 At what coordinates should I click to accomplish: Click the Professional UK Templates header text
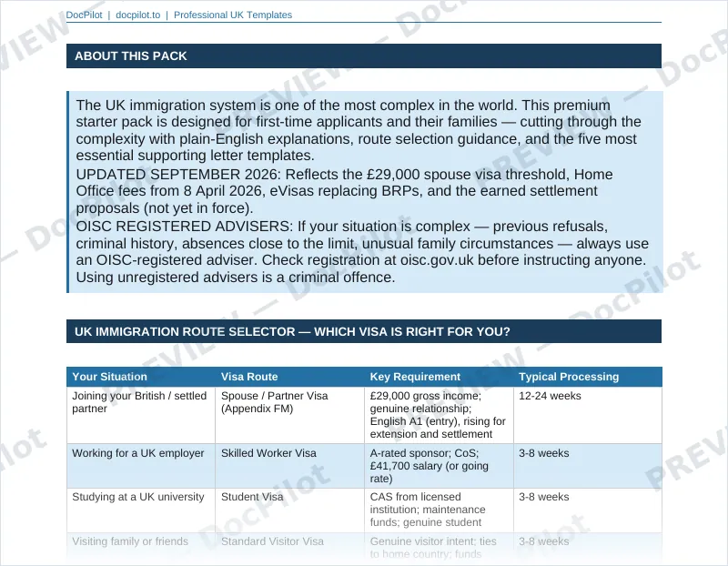pos(233,15)
